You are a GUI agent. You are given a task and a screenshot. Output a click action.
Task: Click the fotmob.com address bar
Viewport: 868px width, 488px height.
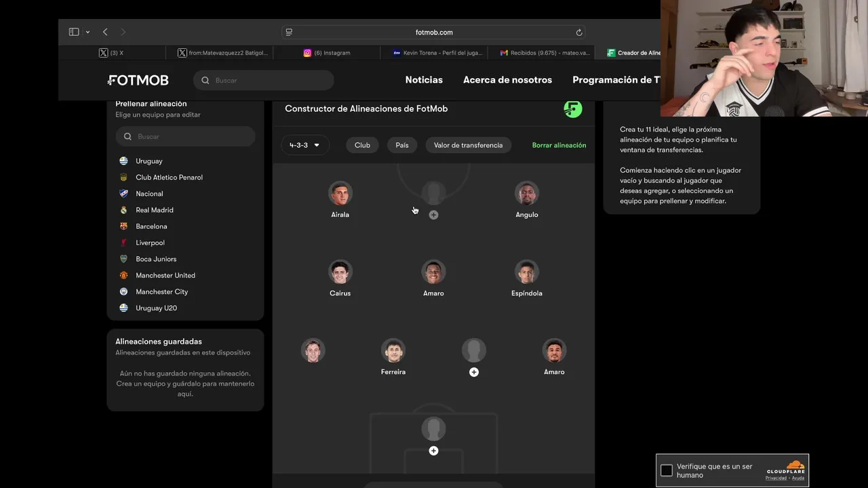point(433,32)
